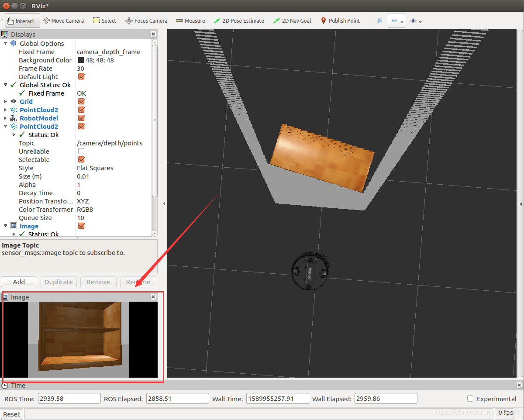Select the Move Camera tool
This screenshot has height=420, width=524.
(x=63, y=21)
